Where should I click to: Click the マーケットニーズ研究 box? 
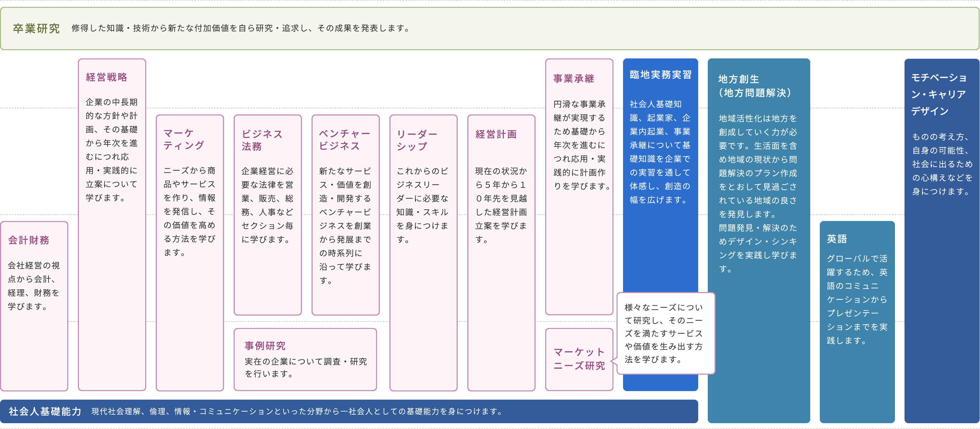[579, 359]
